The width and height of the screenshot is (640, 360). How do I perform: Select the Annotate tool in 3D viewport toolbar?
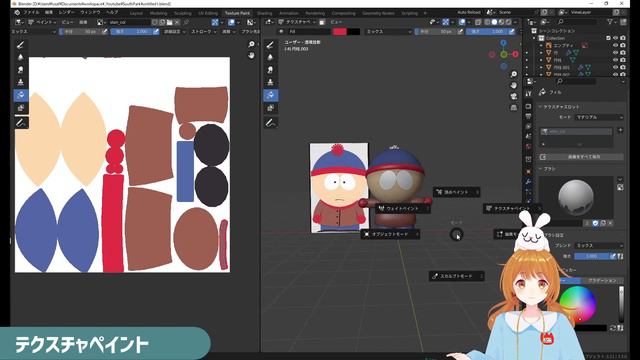point(270,122)
